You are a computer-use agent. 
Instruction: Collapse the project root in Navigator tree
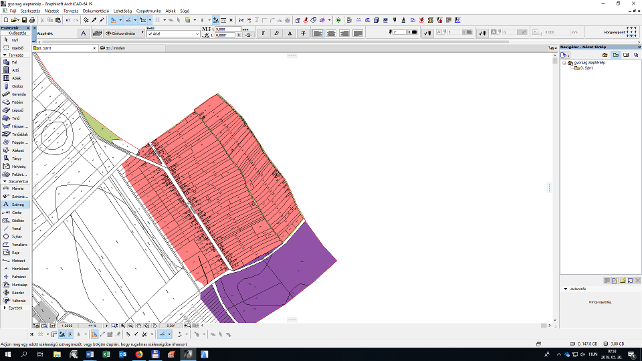[x=564, y=63]
